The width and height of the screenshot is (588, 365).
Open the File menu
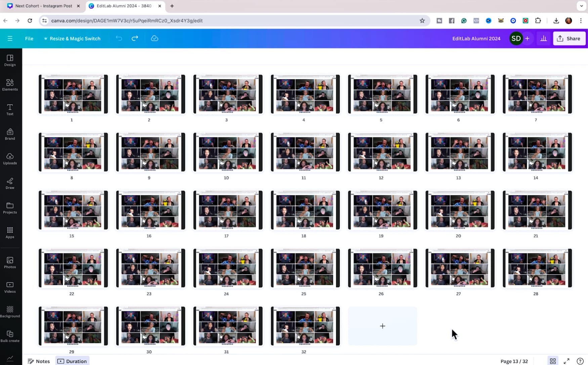coord(29,38)
